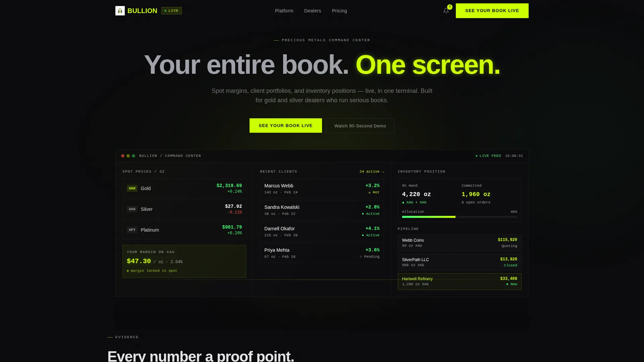Click the margin locked to spot note
This screenshot has width=644, height=362.
click(152, 271)
